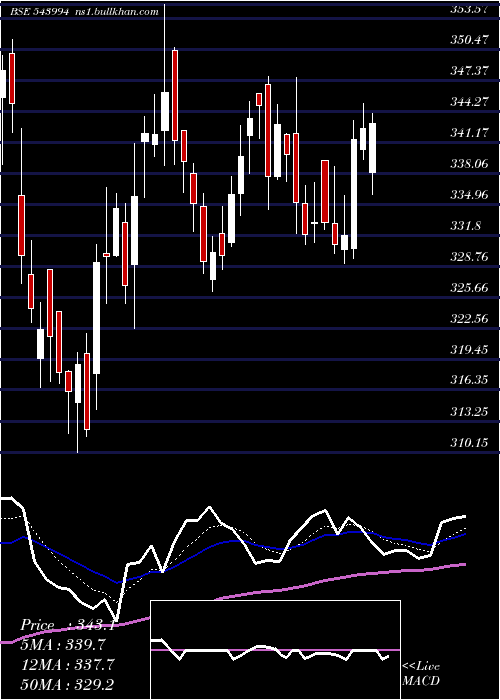
Task: Click the Price 343.1 readout
Action: click(68, 625)
